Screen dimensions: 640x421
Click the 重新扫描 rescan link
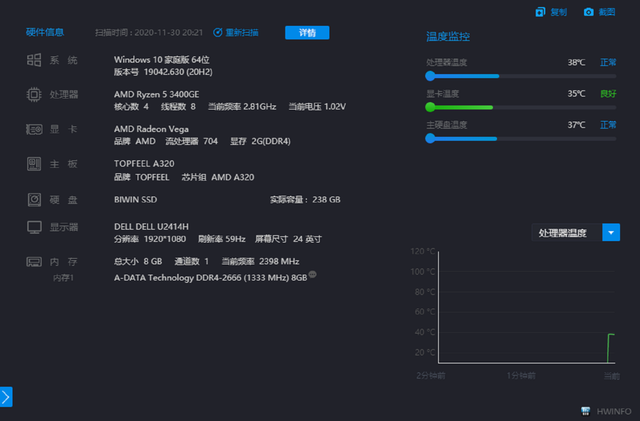(x=242, y=33)
